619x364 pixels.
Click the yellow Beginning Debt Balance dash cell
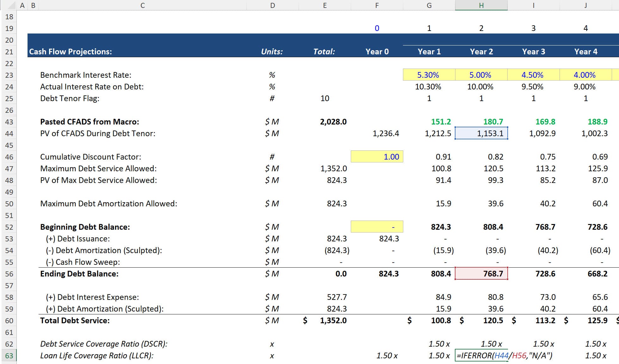pyautogui.click(x=377, y=227)
